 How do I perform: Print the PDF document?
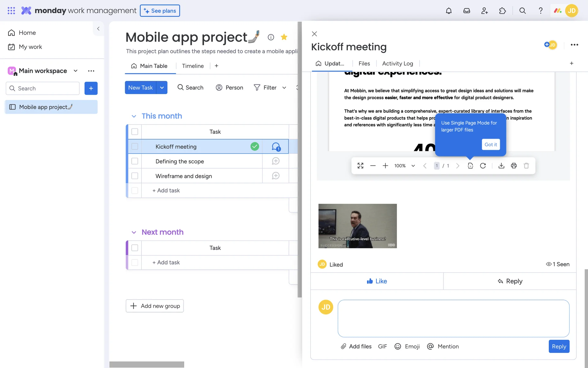(x=514, y=166)
